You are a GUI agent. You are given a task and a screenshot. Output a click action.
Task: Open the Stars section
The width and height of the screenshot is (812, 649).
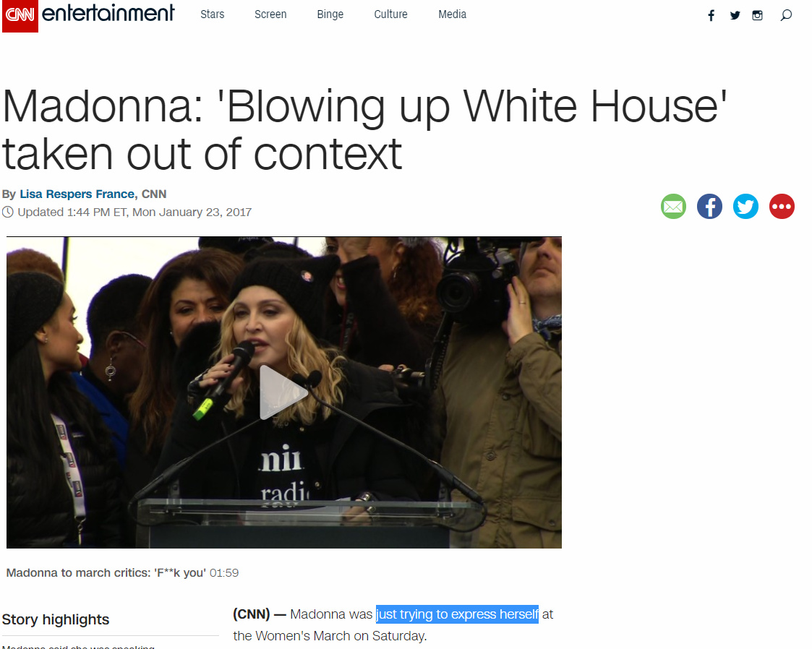pyautogui.click(x=213, y=14)
